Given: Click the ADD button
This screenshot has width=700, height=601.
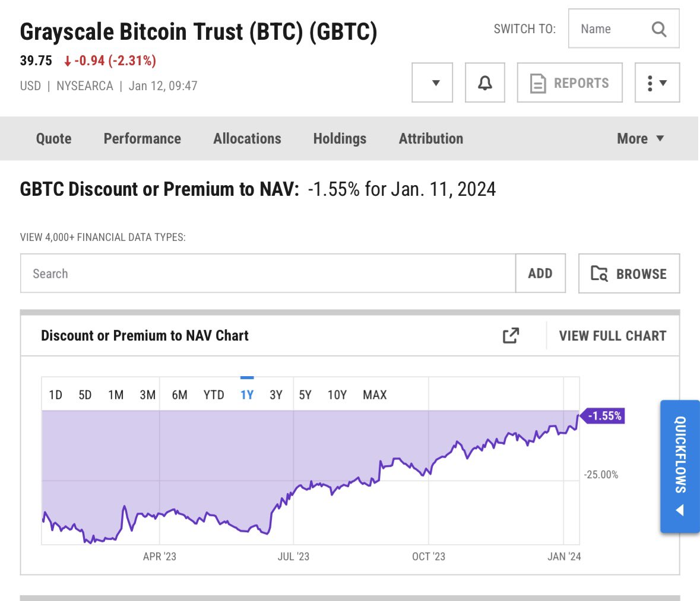Looking at the screenshot, I should point(540,274).
